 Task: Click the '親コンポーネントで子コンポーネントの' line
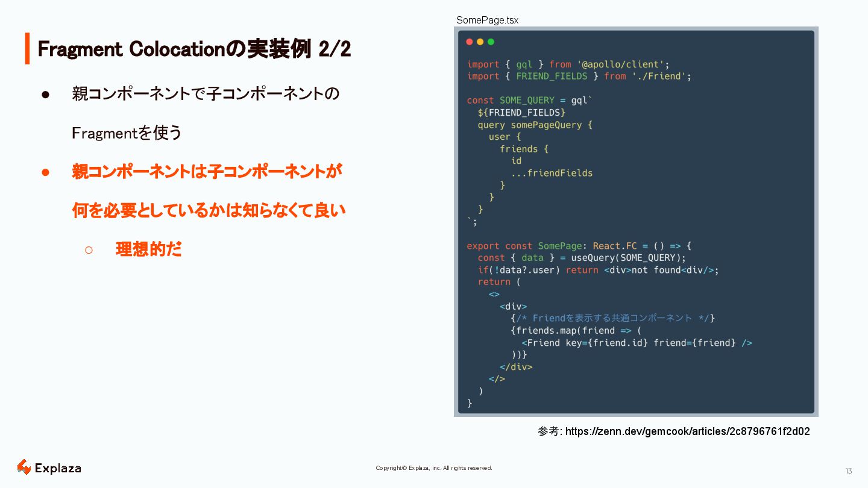(206, 94)
